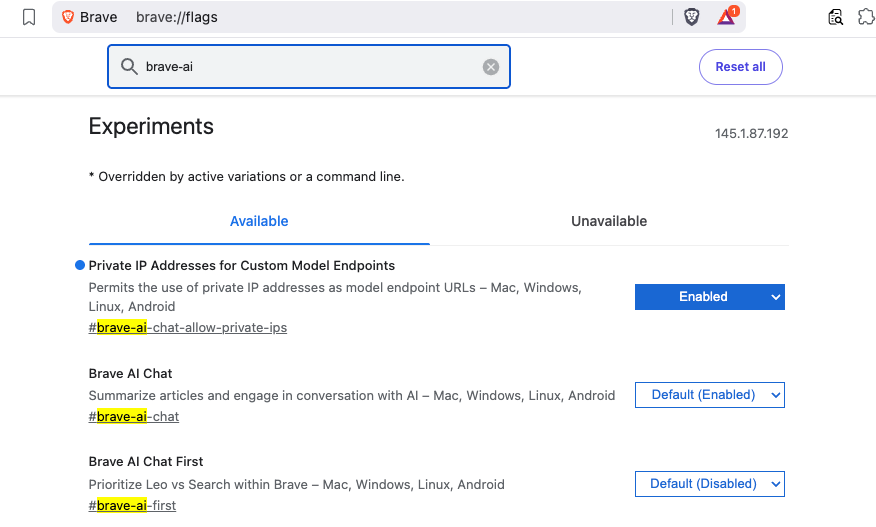Open the Private IP Addresses Enabled dropdown
This screenshot has width=876, height=527.
click(709, 297)
